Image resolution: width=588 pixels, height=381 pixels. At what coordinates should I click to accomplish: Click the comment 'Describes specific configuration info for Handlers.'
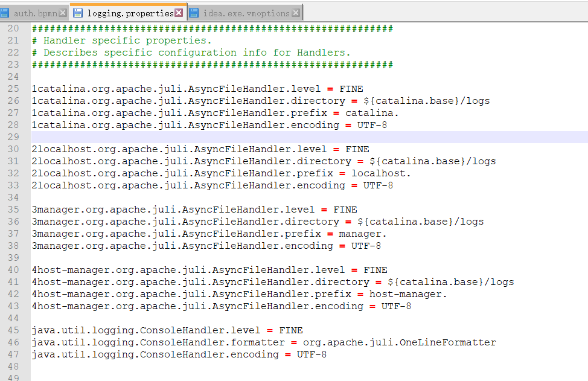pos(197,53)
